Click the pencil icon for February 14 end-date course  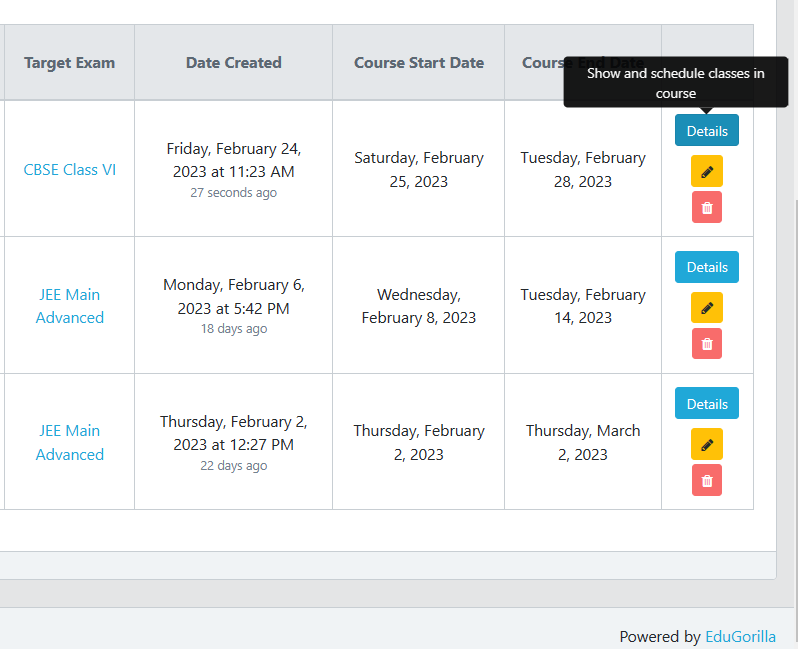coord(706,307)
